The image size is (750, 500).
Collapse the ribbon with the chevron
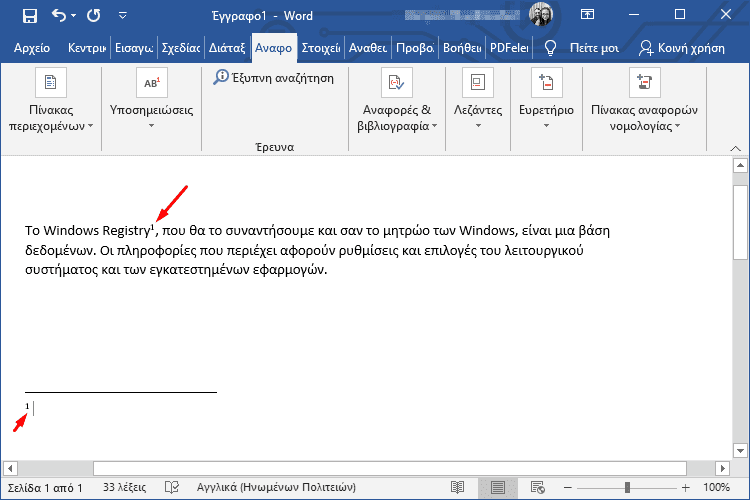tap(736, 149)
